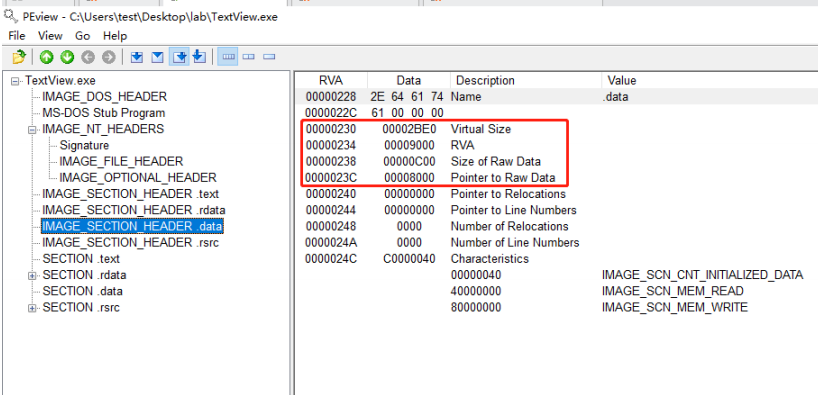Click the PEview magnifier title bar icon

10,16
